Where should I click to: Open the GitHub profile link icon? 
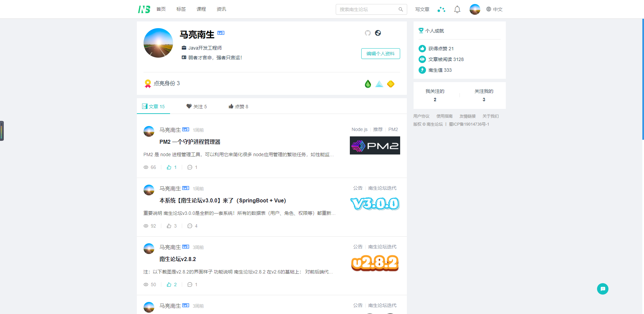pos(368,33)
